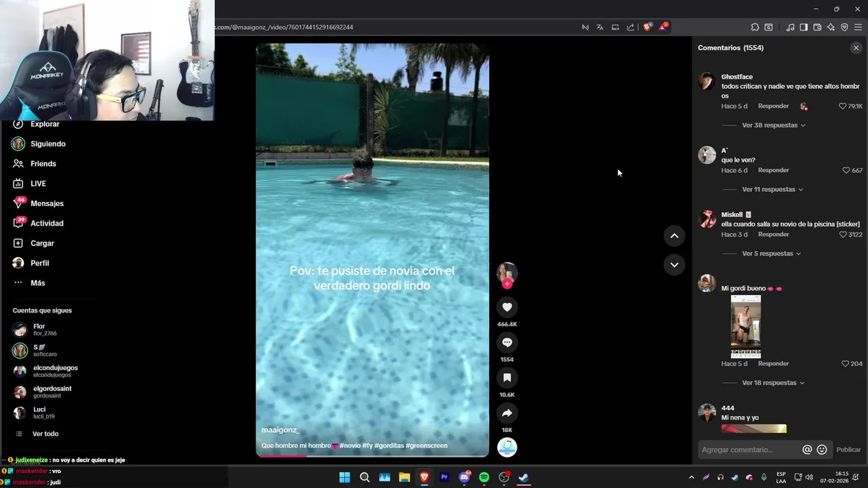Open image attached to 'Mi gordi bueno' comment
This screenshot has width=868, height=488.
click(746, 327)
